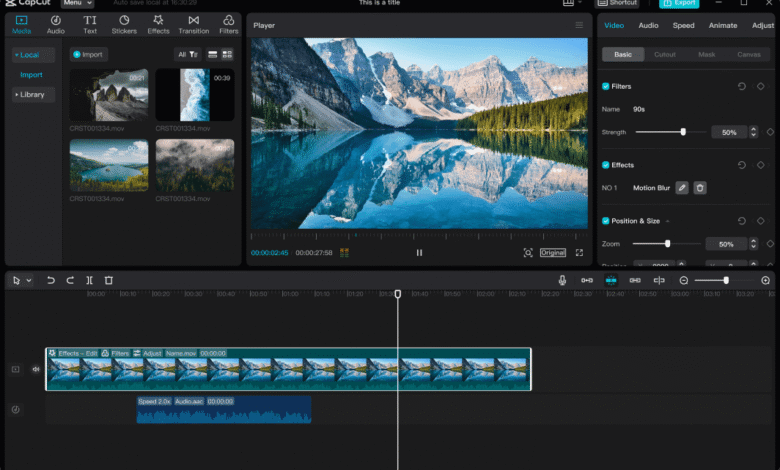Click the undo arrow in timeline toolbar
780x470 pixels.
(50, 281)
